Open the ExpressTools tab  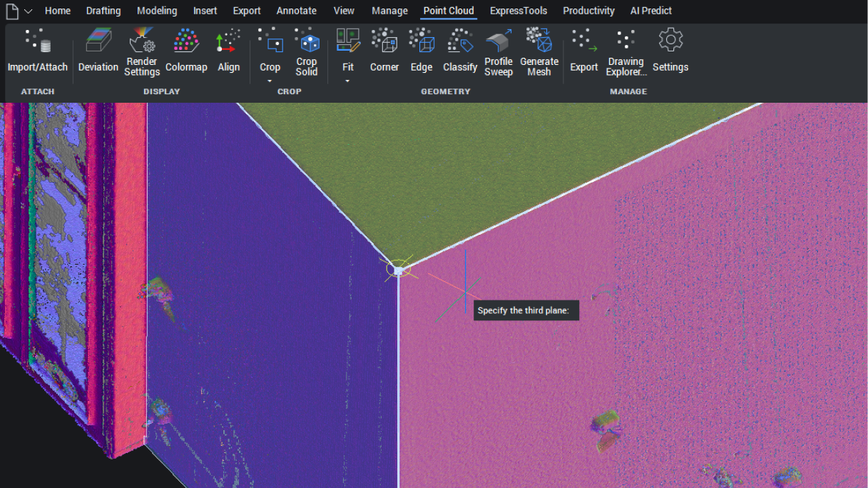[519, 11]
